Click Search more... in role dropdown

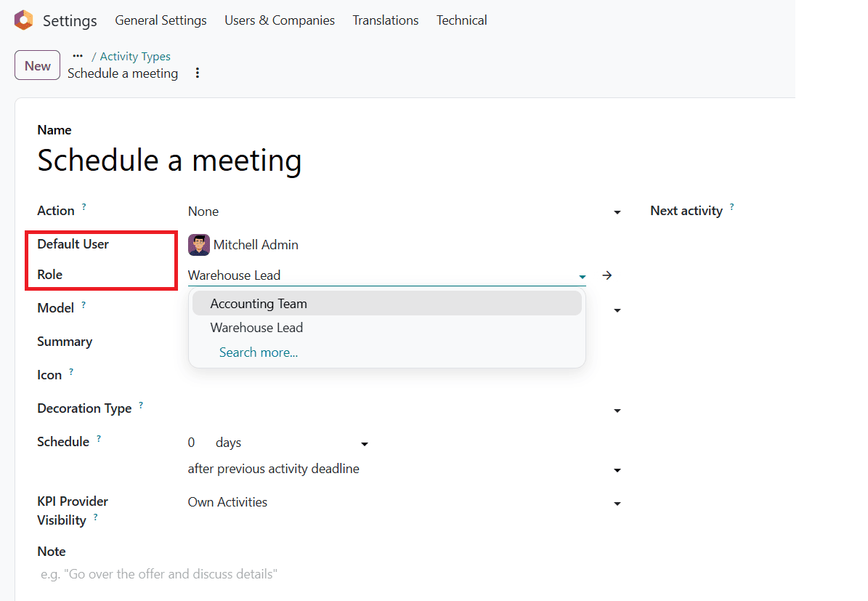(259, 352)
